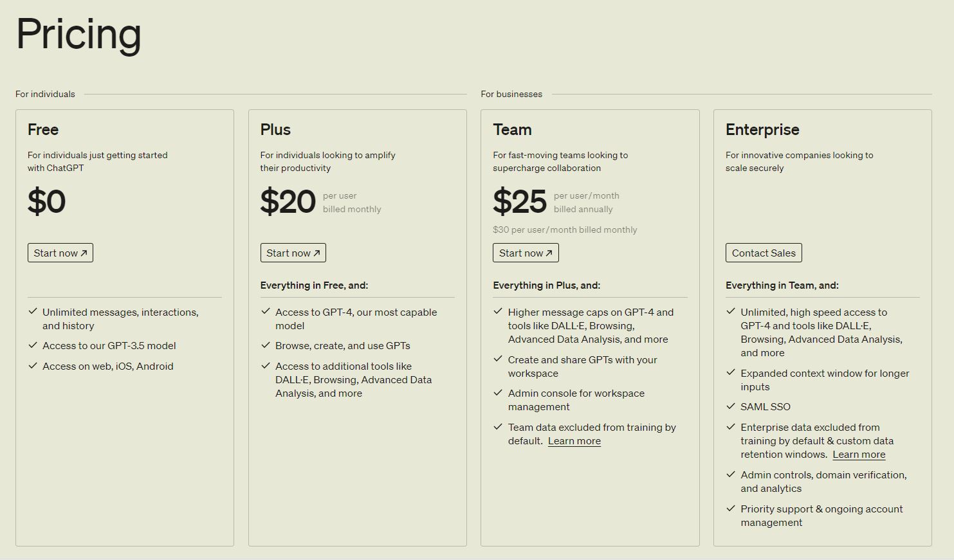Viewport: 954px width, 560px height.
Task: Click the arrow icon in Plus Start now
Action: click(x=316, y=252)
